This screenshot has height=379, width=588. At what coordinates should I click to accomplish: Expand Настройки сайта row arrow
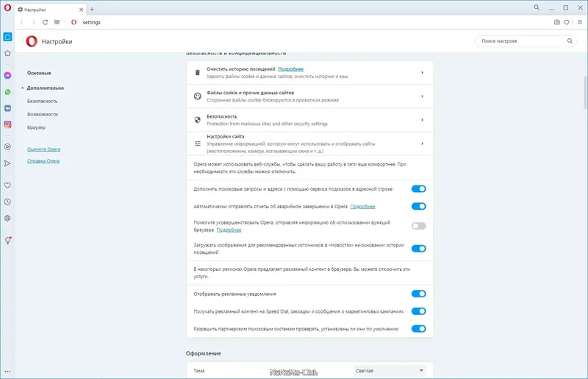pyautogui.click(x=422, y=144)
